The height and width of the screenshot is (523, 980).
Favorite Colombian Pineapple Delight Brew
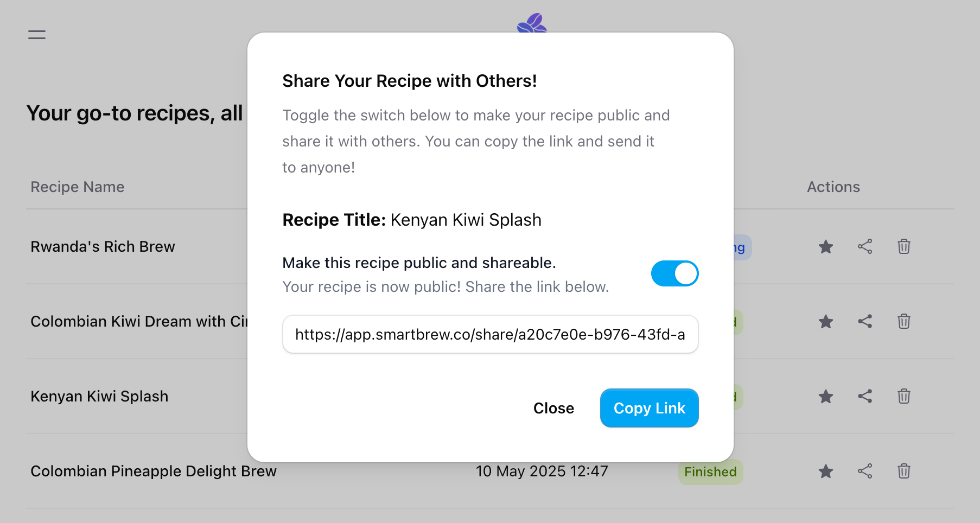coord(825,471)
